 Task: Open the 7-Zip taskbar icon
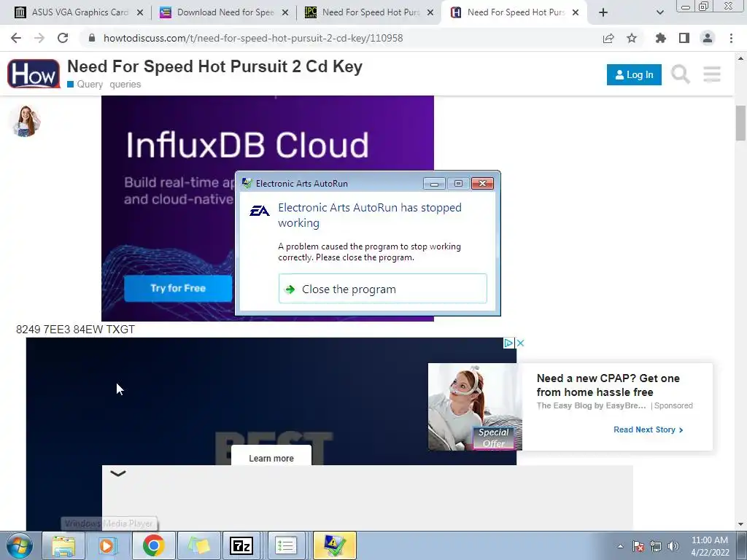pyautogui.click(x=241, y=545)
